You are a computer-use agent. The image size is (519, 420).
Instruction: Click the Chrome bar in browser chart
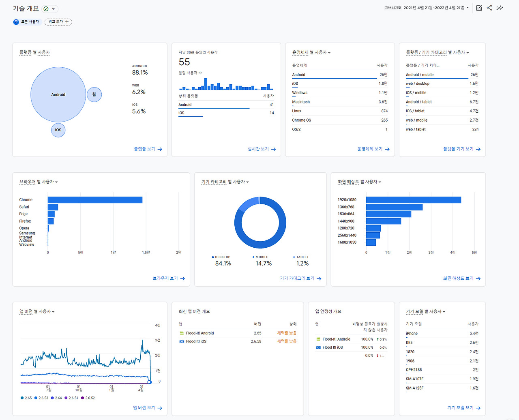pyautogui.click(x=95, y=200)
